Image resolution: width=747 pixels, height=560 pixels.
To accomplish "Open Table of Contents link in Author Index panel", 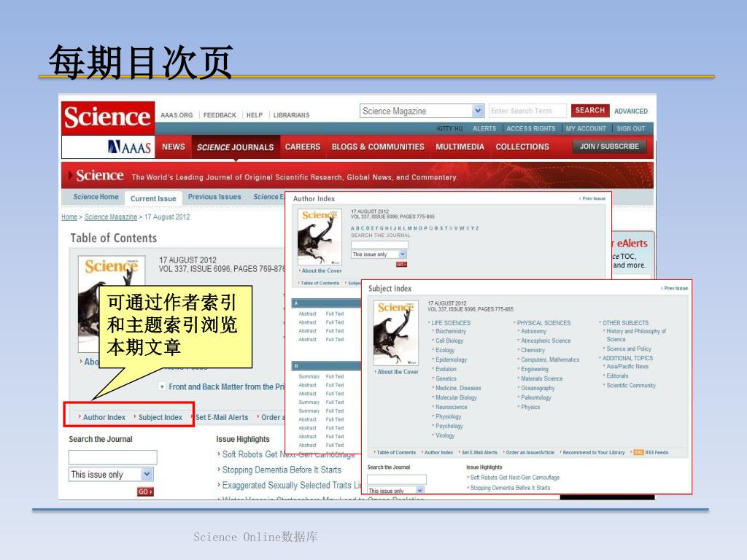I will pos(320,283).
